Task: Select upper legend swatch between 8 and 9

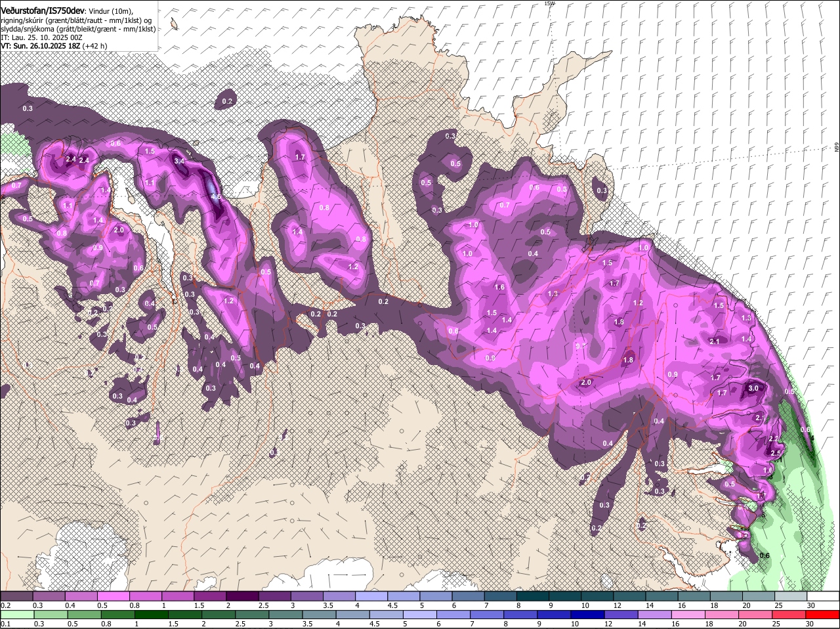Action: [x=534, y=596]
